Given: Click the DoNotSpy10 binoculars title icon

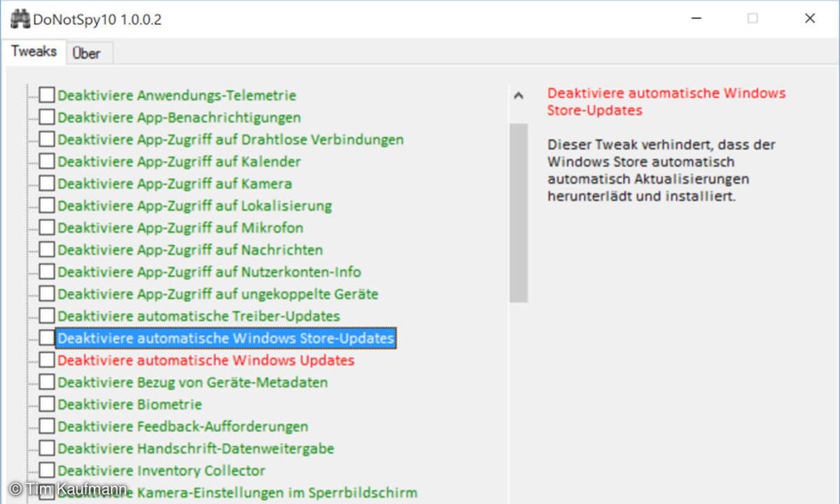Looking at the screenshot, I should click(x=20, y=19).
